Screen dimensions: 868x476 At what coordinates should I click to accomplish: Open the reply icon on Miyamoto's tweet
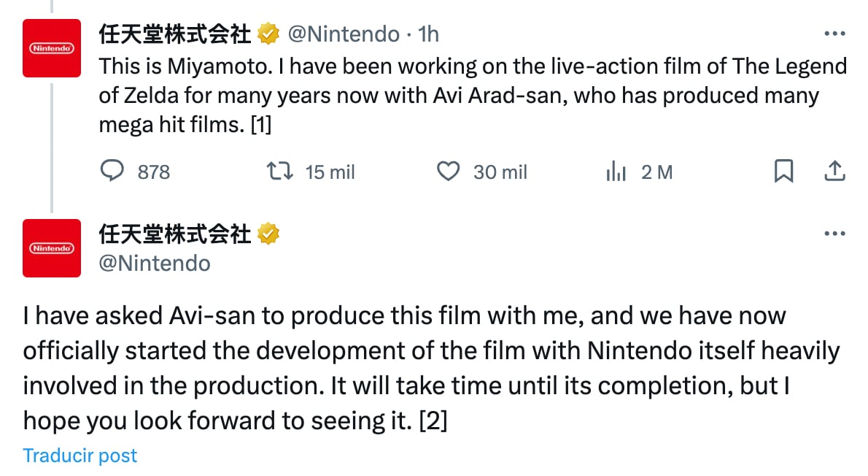click(x=113, y=172)
